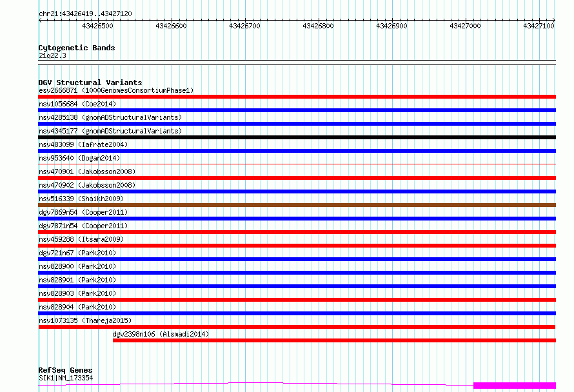Select dgv721n67 (Park2010) label
The width and height of the screenshot is (574, 392).
point(77,253)
